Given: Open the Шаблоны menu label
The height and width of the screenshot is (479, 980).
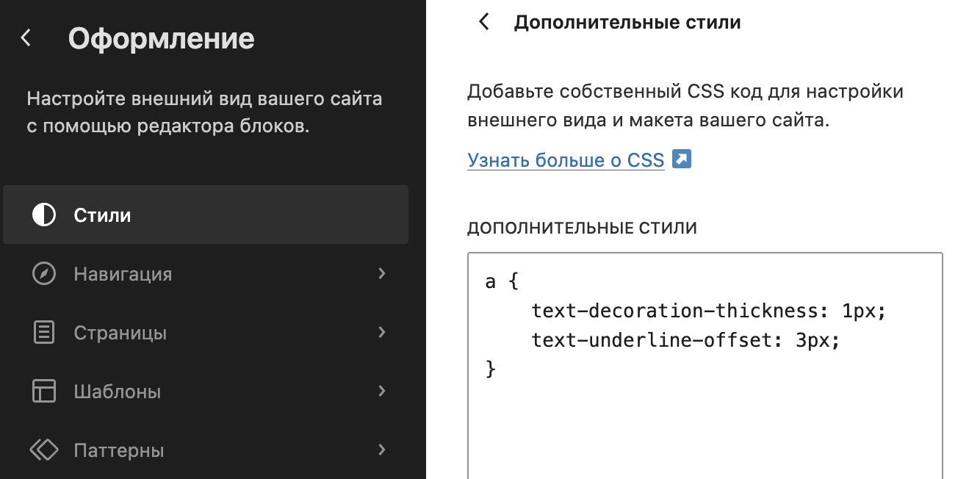Looking at the screenshot, I should pos(118,392).
